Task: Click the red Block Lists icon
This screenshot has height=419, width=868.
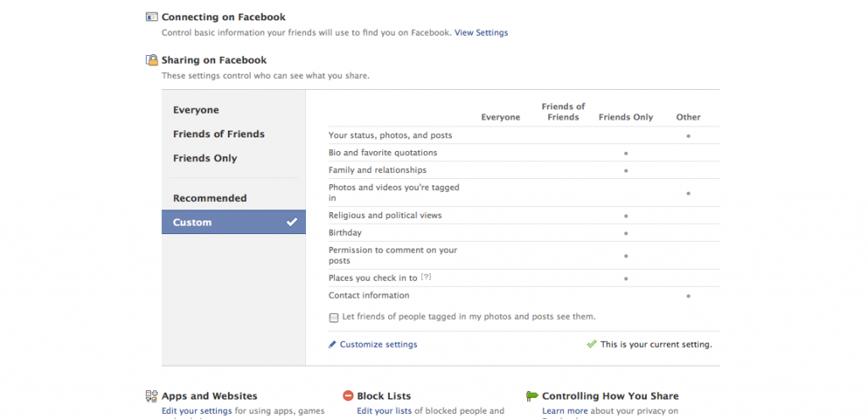Action: [x=348, y=396]
